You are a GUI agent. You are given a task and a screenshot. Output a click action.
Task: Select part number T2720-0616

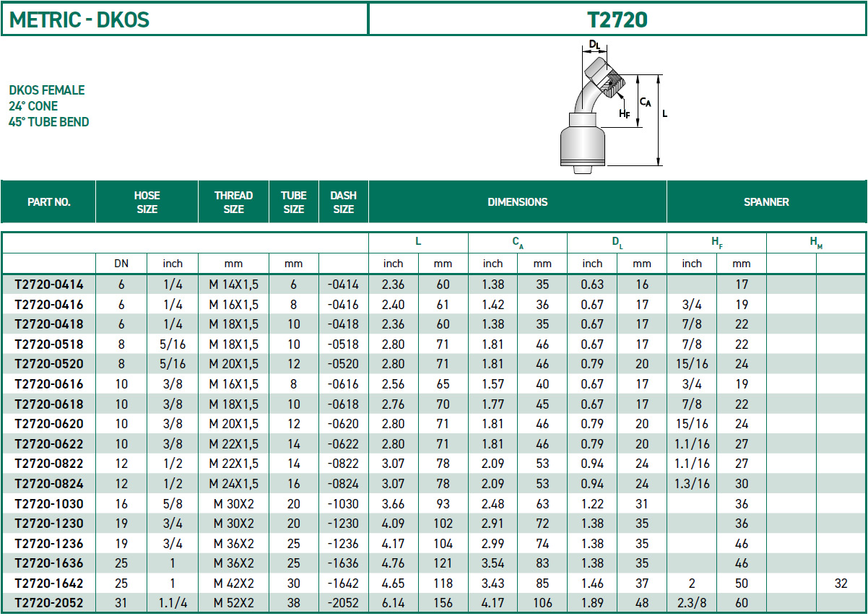49,384
